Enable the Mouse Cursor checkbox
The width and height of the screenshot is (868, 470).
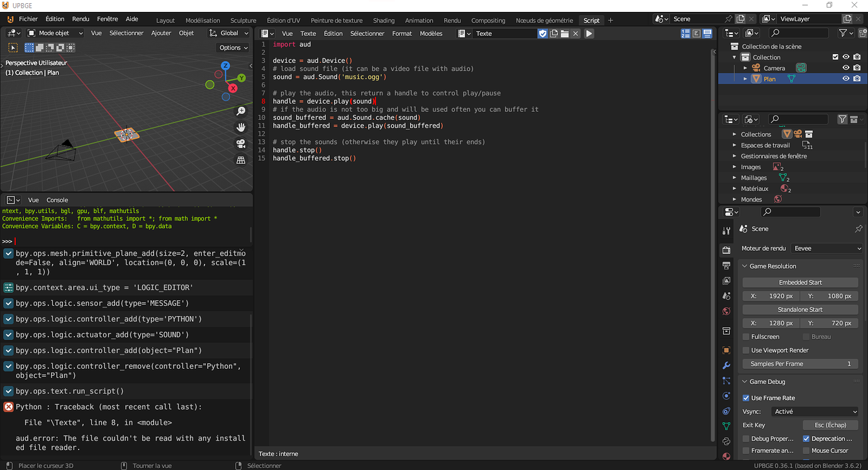(x=806, y=451)
